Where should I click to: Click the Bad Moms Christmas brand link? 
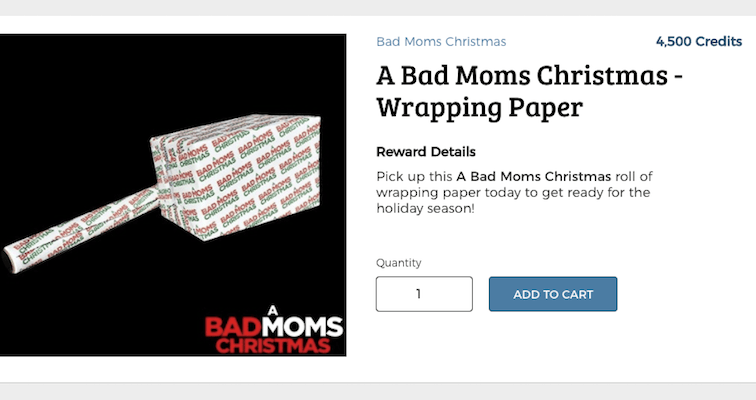pos(441,42)
